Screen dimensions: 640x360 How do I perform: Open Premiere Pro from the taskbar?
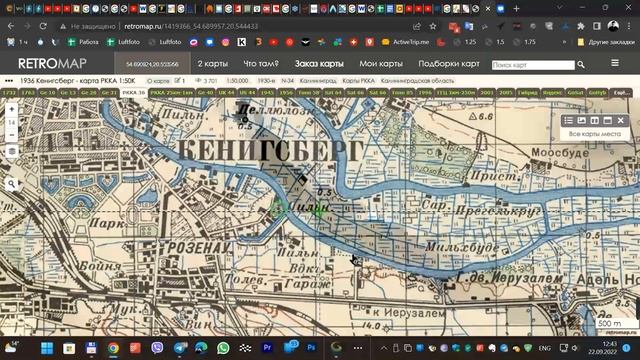coord(267,348)
